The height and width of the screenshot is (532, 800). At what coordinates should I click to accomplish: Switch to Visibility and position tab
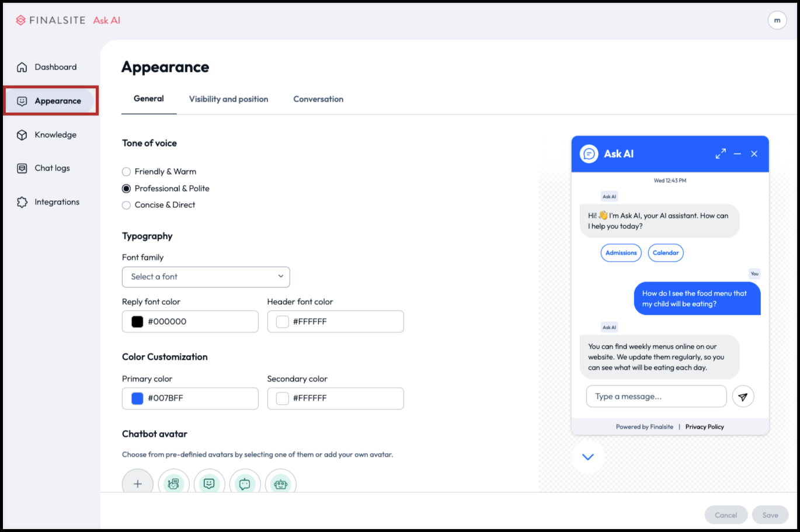[x=229, y=99]
